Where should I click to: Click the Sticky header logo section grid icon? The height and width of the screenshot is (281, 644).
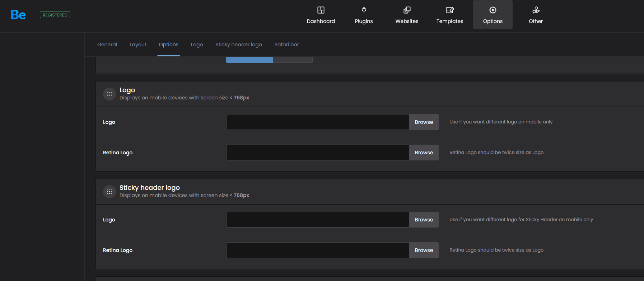click(109, 192)
